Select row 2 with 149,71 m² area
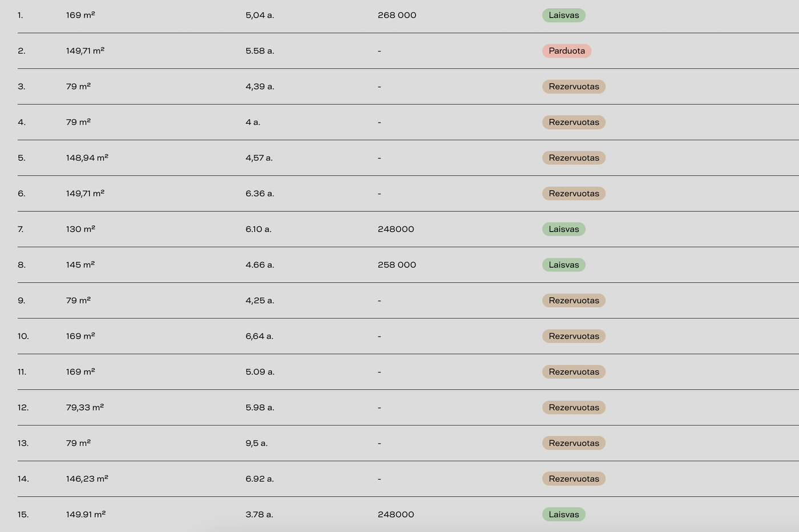799x532 pixels. click(x=86, y=51)
